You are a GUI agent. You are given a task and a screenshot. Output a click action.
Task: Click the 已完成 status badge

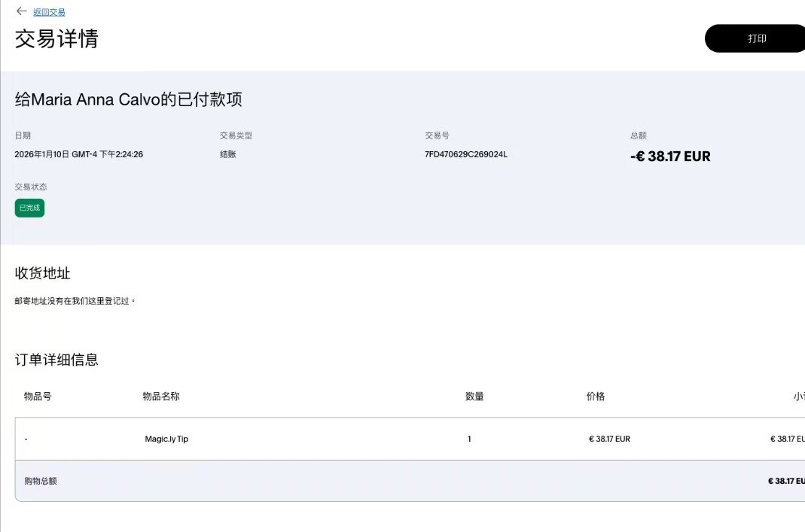[29, 208]
